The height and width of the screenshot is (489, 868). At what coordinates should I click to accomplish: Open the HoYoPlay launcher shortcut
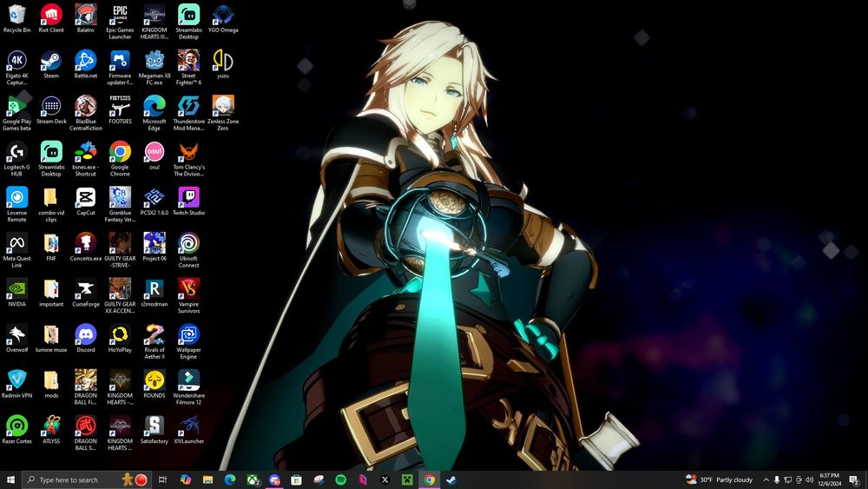(120, 339)
